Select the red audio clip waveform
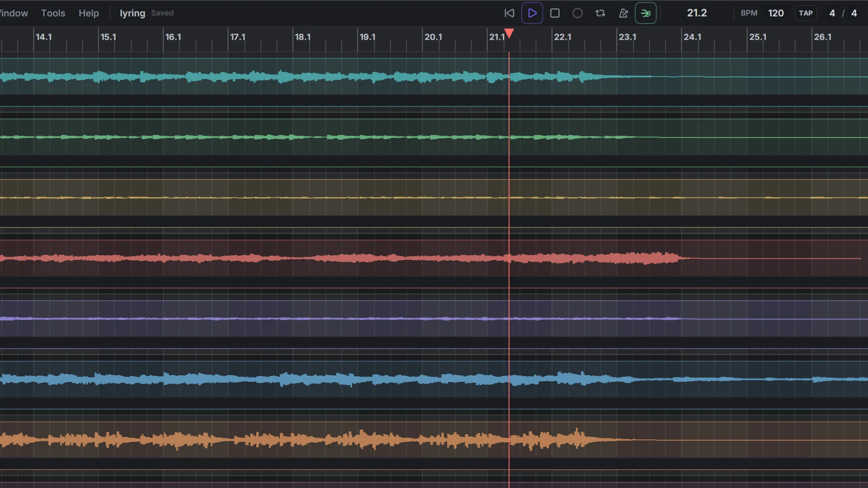Screen dimensions: 868x488 point(434,258)
